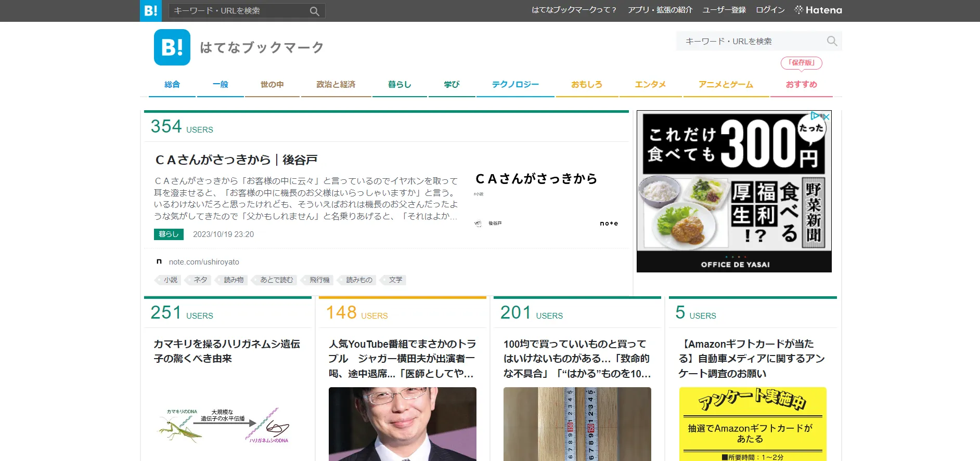Viewport: 980px width, 461px height.
Task: Click the 文学 tag
Action: click(394, 280)
